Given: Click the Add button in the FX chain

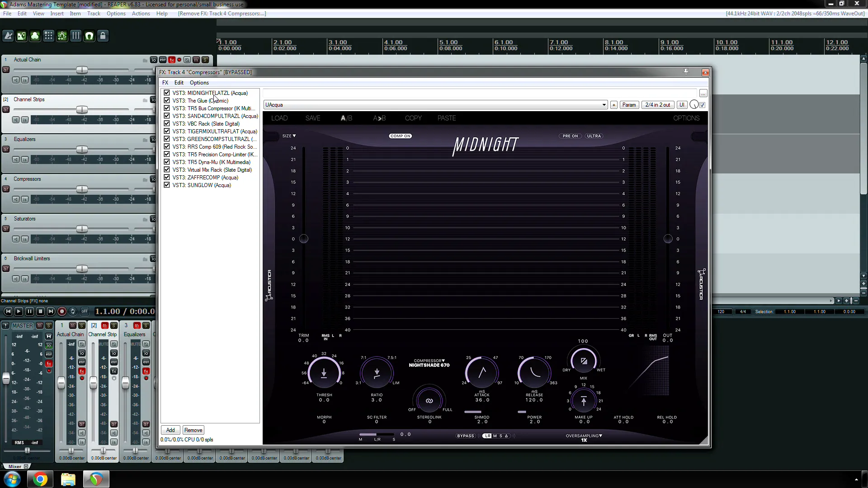Looking at the screenshot, I should click(x=170, y=430).
